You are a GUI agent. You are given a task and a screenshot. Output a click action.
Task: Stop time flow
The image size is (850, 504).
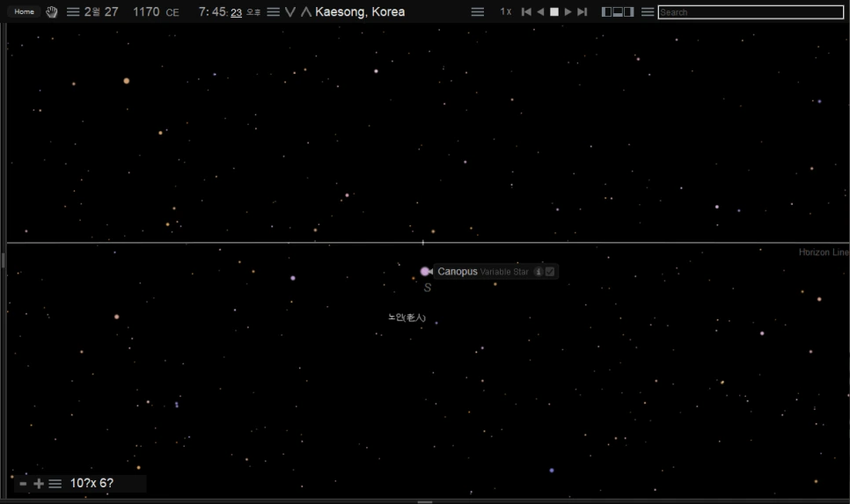554,12
